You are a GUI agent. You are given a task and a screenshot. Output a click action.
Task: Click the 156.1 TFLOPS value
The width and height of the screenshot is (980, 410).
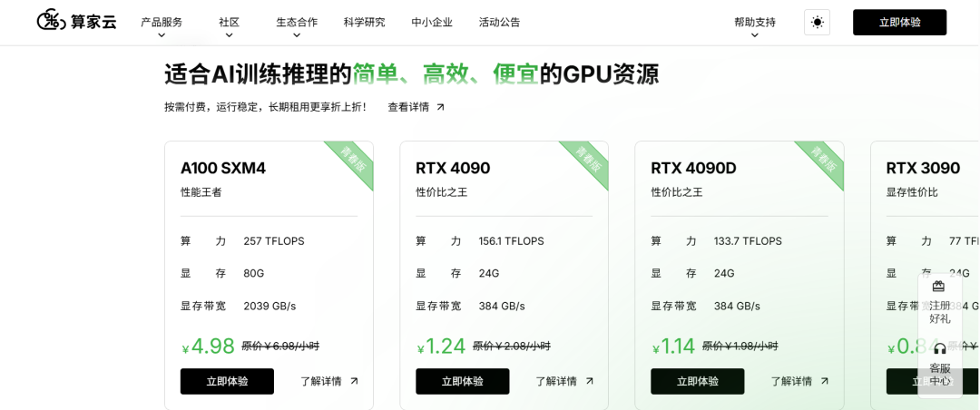tap(511, 241)
